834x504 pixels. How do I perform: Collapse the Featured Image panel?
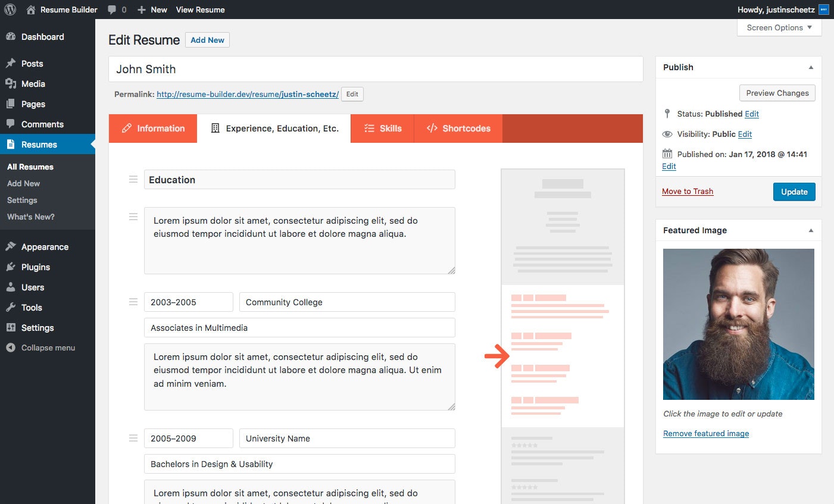pyautogui.click(x=811, y=230)
